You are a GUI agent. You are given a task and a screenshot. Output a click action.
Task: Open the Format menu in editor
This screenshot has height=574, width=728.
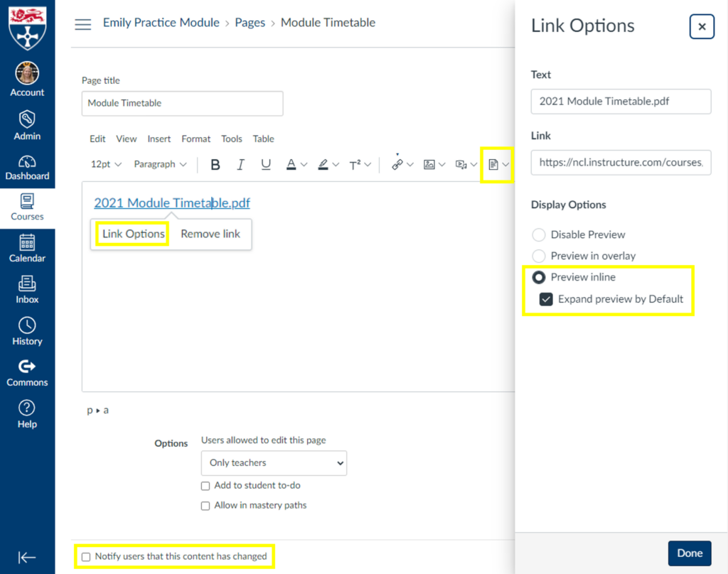click(196, 139)
